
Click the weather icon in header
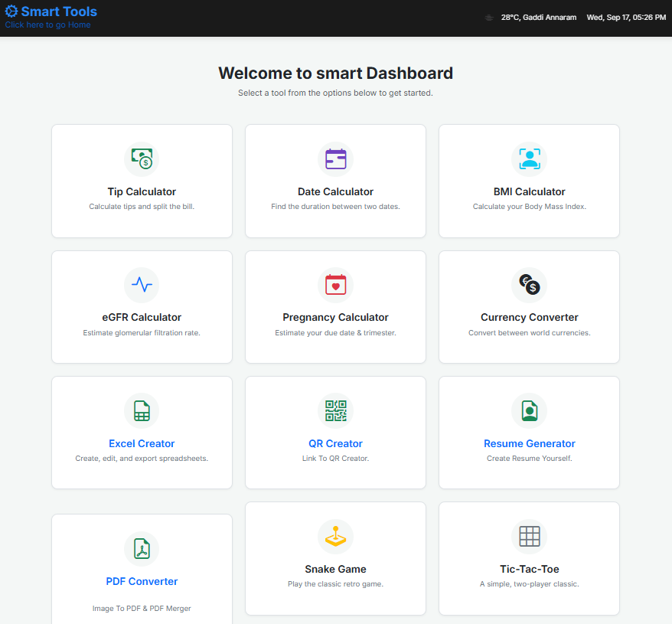tap(488, 18)
